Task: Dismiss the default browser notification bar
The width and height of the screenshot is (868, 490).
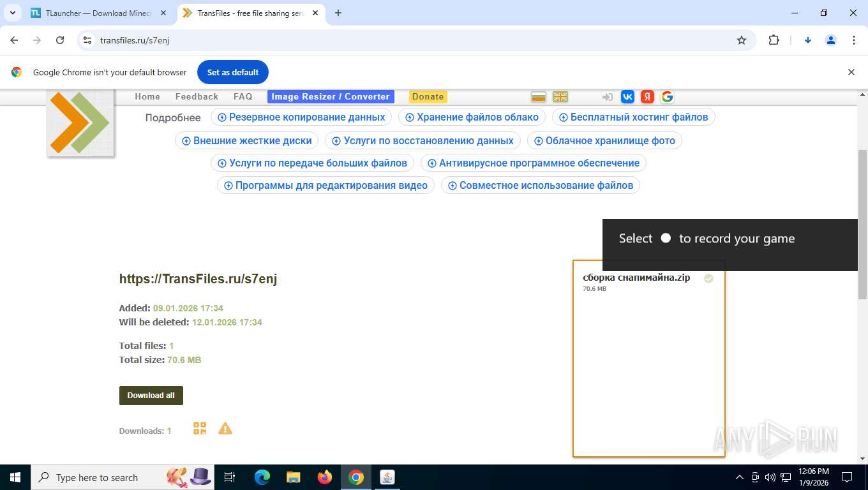Action: click(851, 72)
